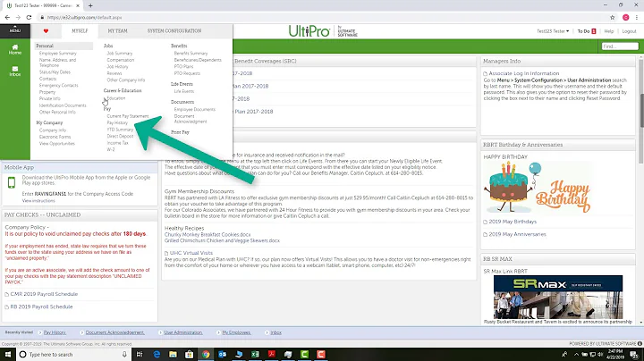Screen dimensions: 644x361
Task: Open Outlook from the taskbar
Action: [x=222, y=354]
